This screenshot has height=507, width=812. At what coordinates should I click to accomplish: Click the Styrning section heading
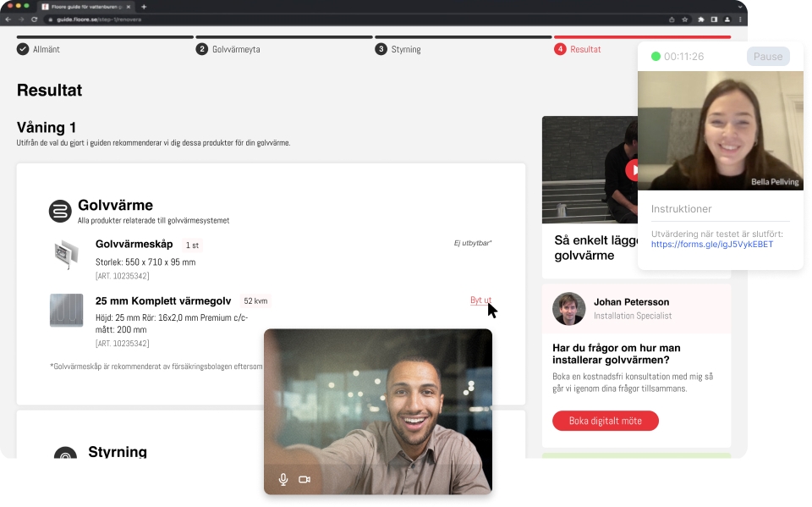point(118,451)
